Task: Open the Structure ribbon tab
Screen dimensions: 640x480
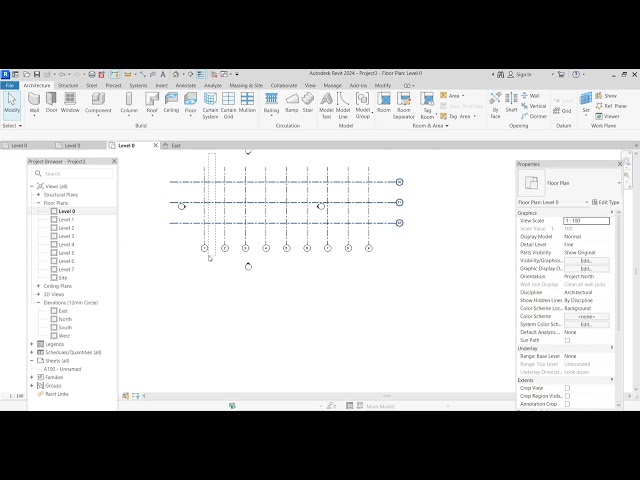Action: point(68,85)
